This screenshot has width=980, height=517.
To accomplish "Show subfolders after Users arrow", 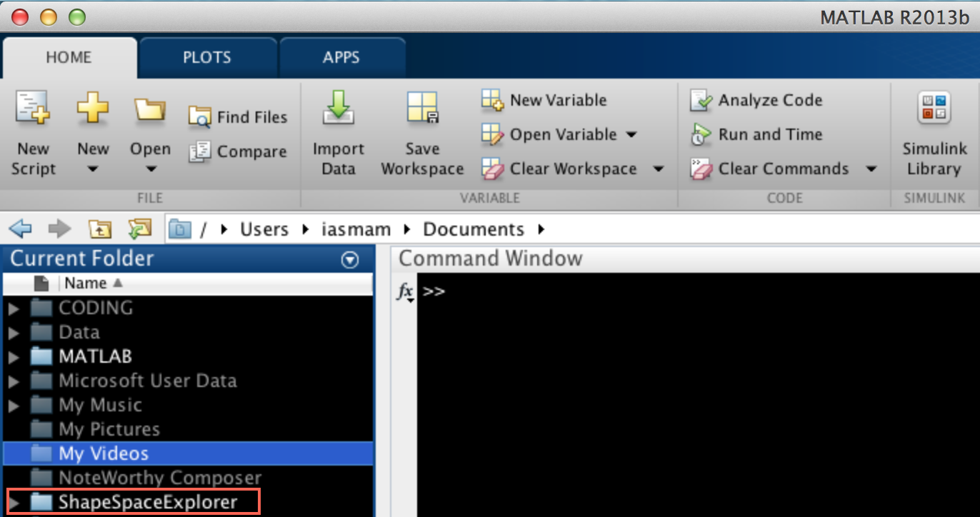I will (x=305, y=229).
